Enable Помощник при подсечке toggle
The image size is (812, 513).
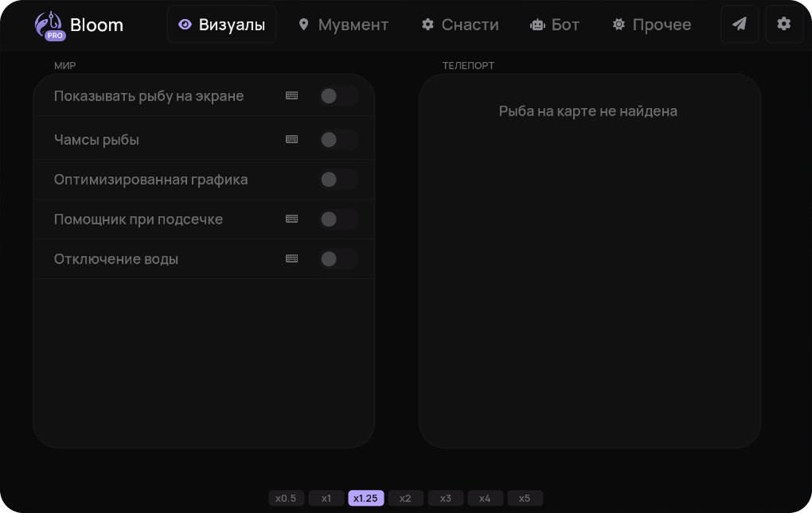tap(338, 220)
